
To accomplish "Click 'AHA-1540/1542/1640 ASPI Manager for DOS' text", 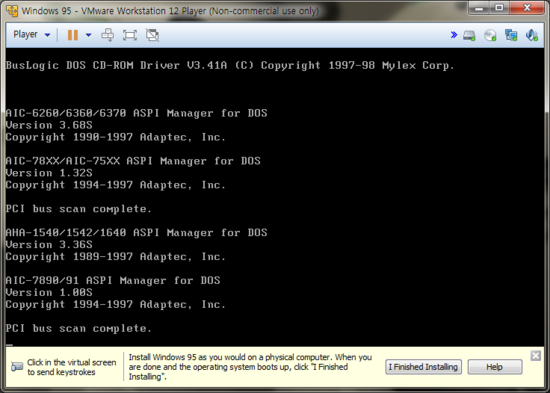I will point(136,233).
